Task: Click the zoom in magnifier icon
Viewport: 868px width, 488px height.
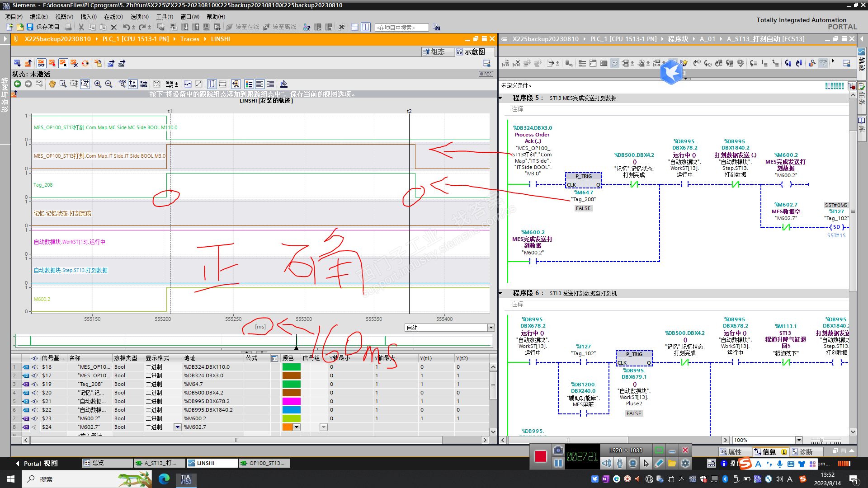Action: 98,84
